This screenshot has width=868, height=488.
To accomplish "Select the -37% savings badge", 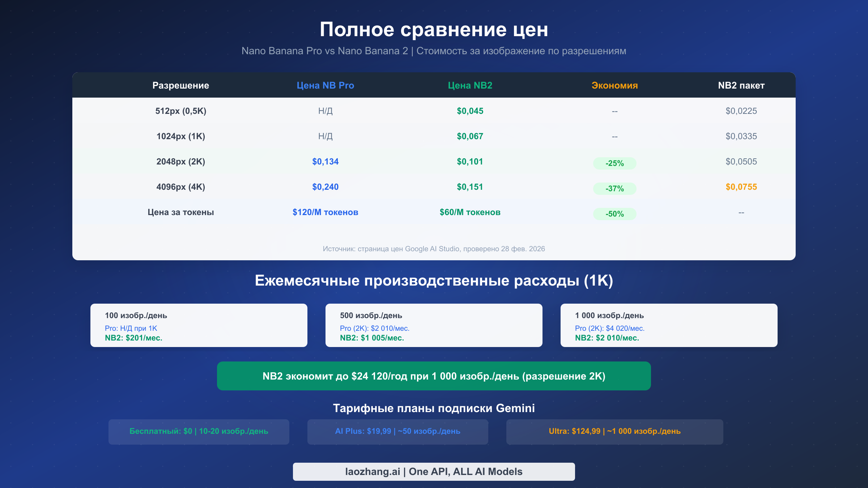I will pos(614,189).
